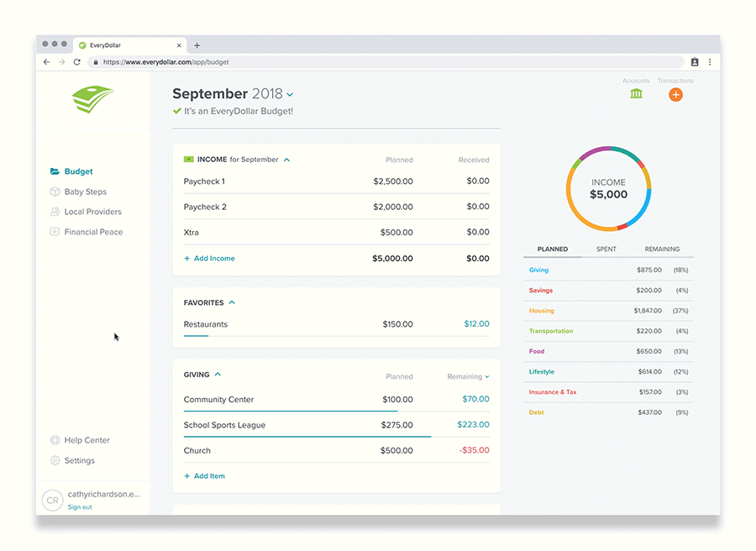Click plus icon beside Add Income
Screen dimensions: 756x551
[x=187, y=259]
